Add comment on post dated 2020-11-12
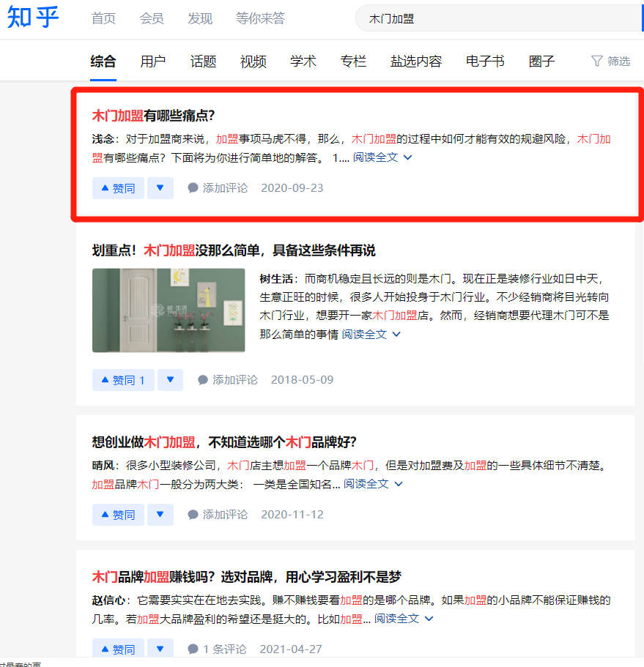644x667 pixels. point(218,515)
